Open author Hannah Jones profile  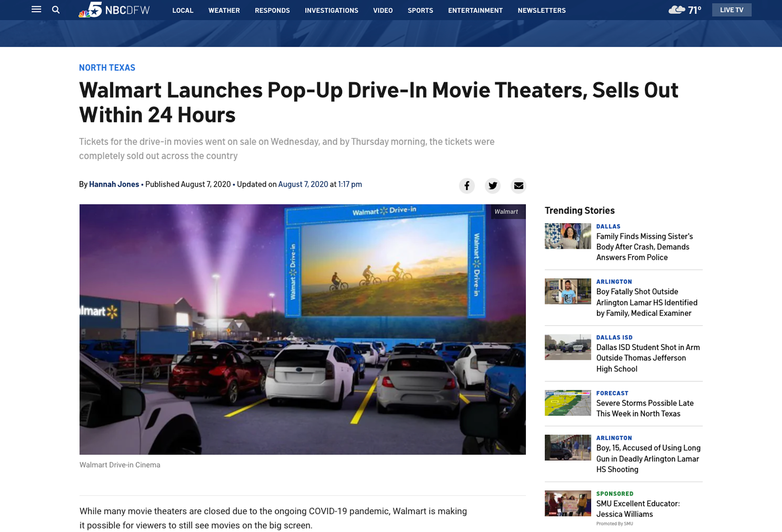(114, 184)
